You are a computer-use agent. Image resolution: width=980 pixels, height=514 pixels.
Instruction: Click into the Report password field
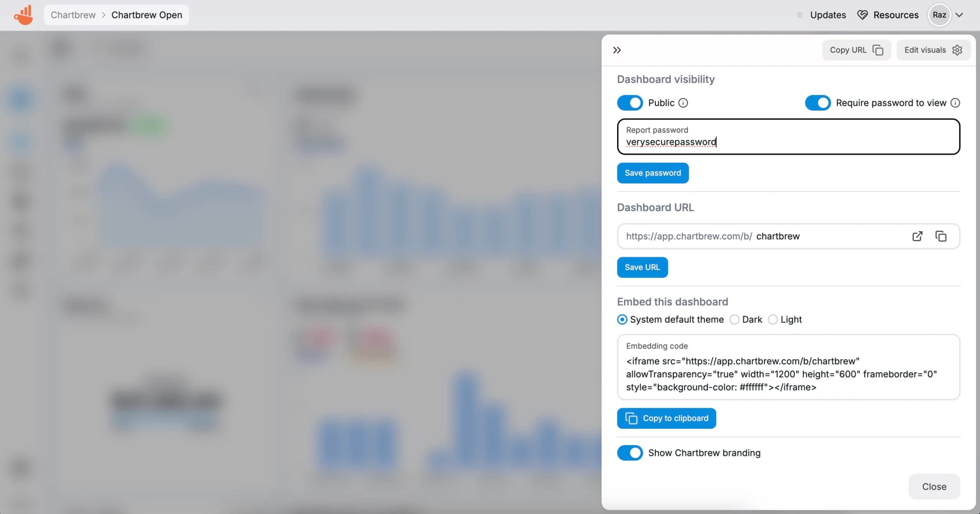pos(788,141)
